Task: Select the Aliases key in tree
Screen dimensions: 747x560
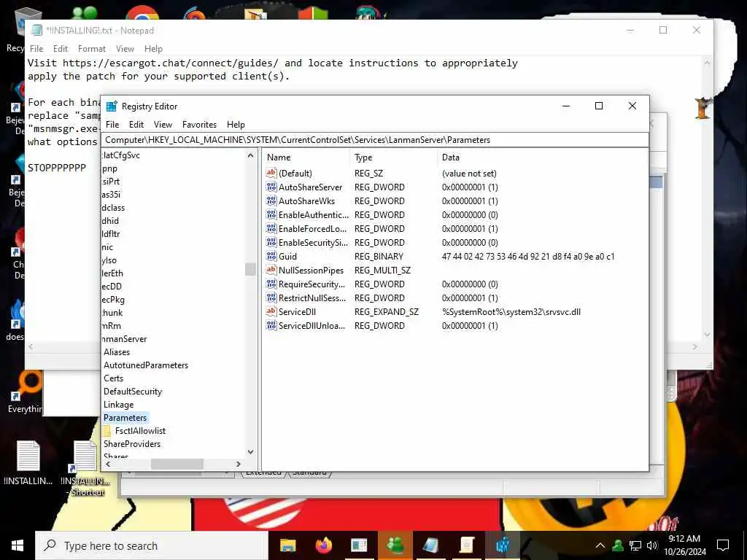Action: [x=117, y=352]
